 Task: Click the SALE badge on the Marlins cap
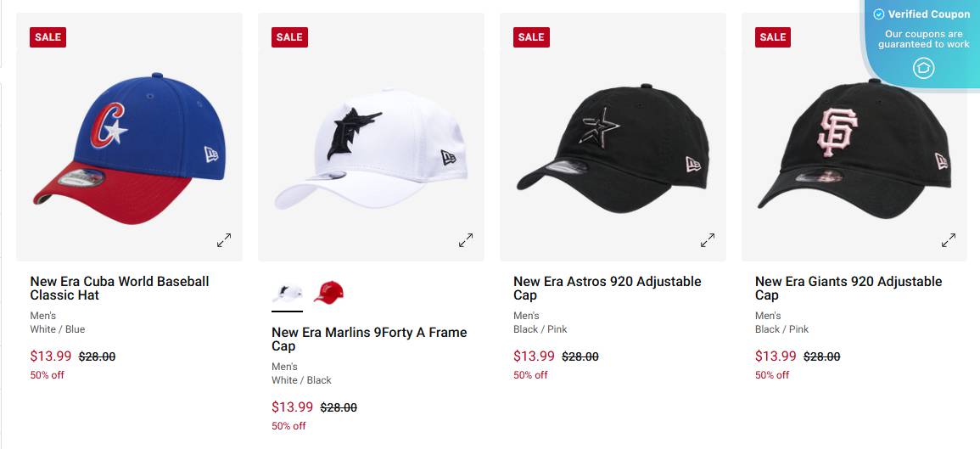289,36
